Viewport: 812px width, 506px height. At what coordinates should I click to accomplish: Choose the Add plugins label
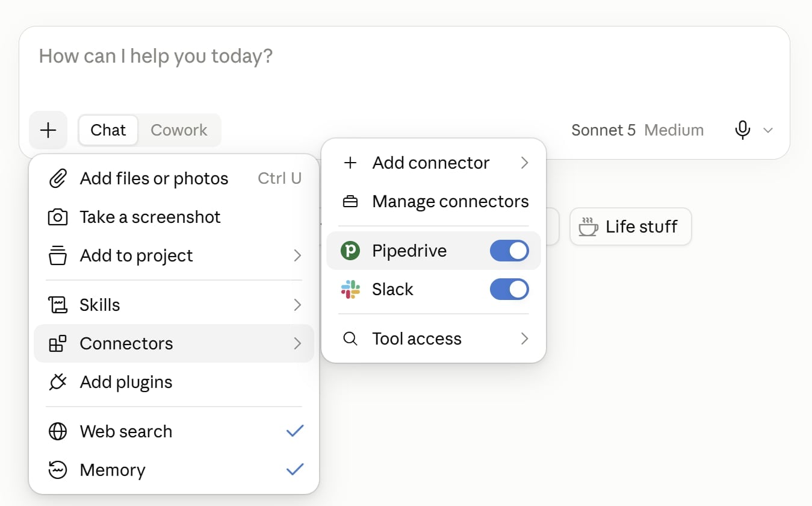coord(126,382)
